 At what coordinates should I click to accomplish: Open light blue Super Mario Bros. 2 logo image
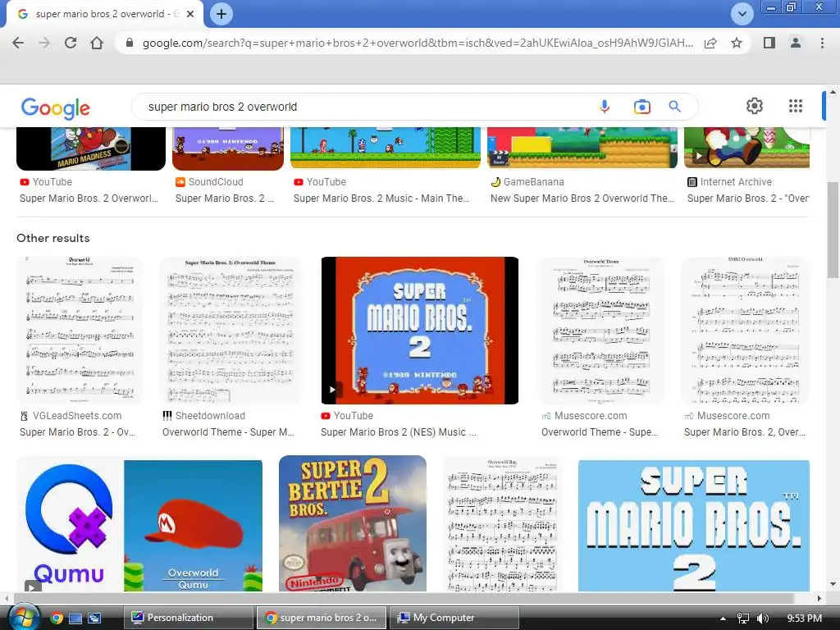694,526
